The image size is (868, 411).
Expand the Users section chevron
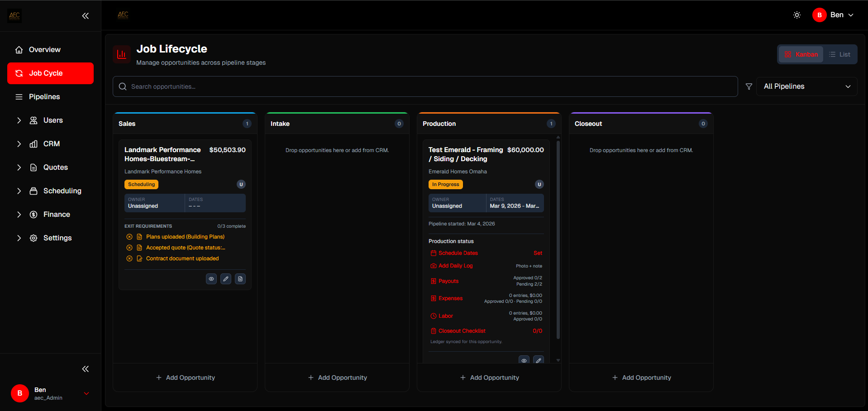(19, 120)
